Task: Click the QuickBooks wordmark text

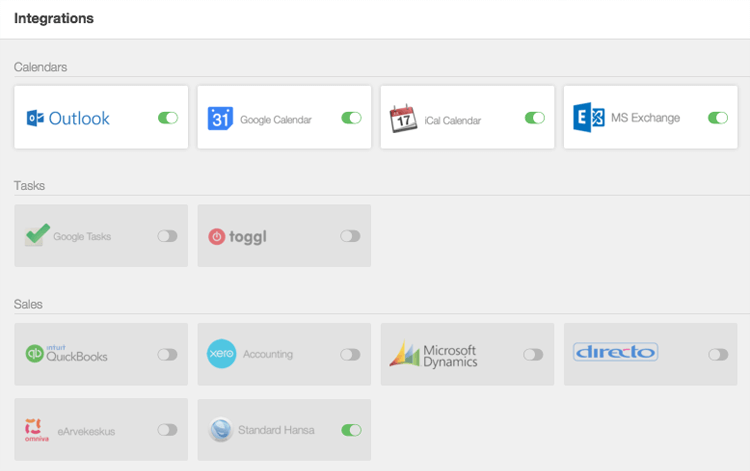Action: pyautogui.click(x=77, y=356)
